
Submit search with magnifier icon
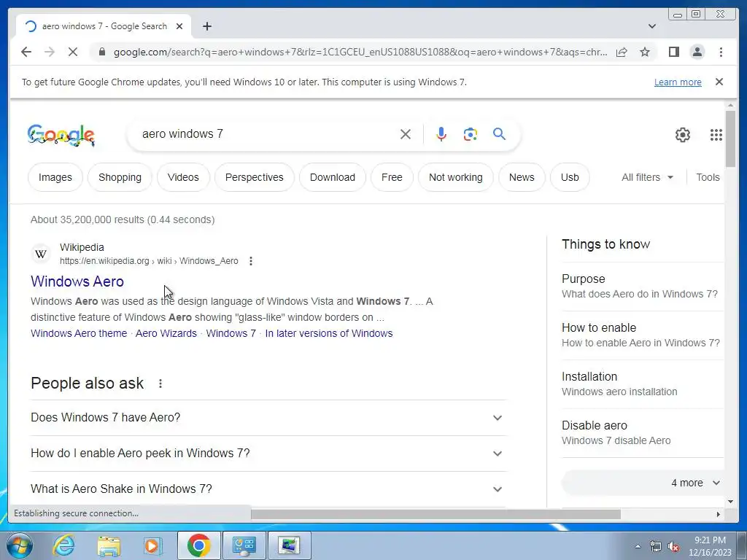[499, 134]
